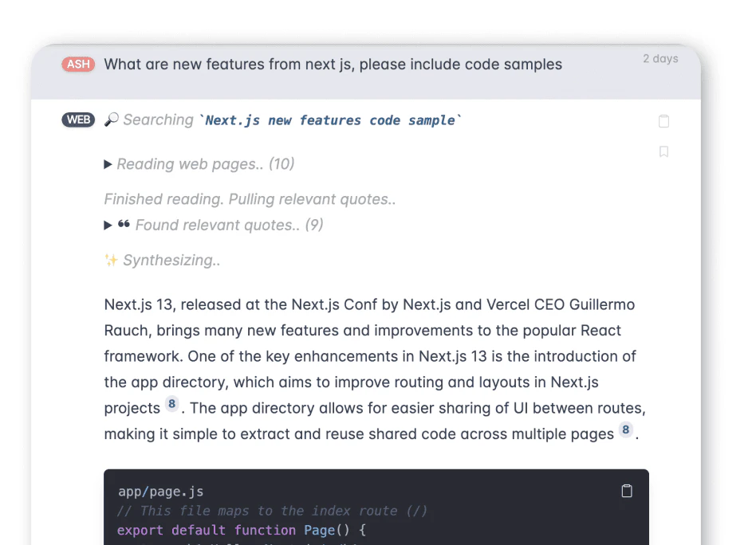Click the user question about next js features
Screen dimensions: 756x545
click(x=333, y=64)
